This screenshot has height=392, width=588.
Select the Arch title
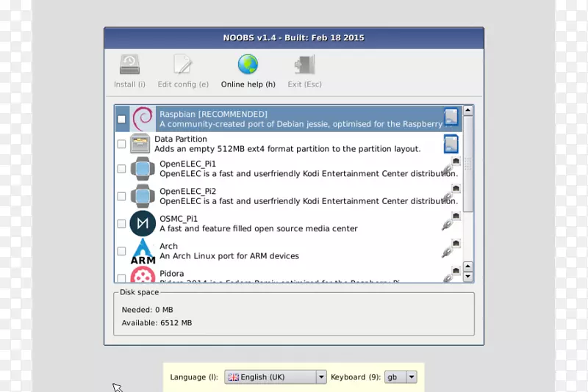tap(169, 246)
